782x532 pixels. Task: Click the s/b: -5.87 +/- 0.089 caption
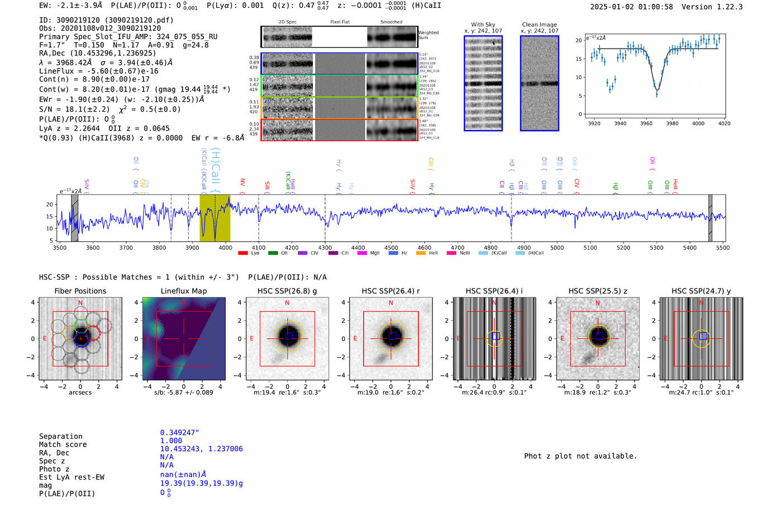184,392
